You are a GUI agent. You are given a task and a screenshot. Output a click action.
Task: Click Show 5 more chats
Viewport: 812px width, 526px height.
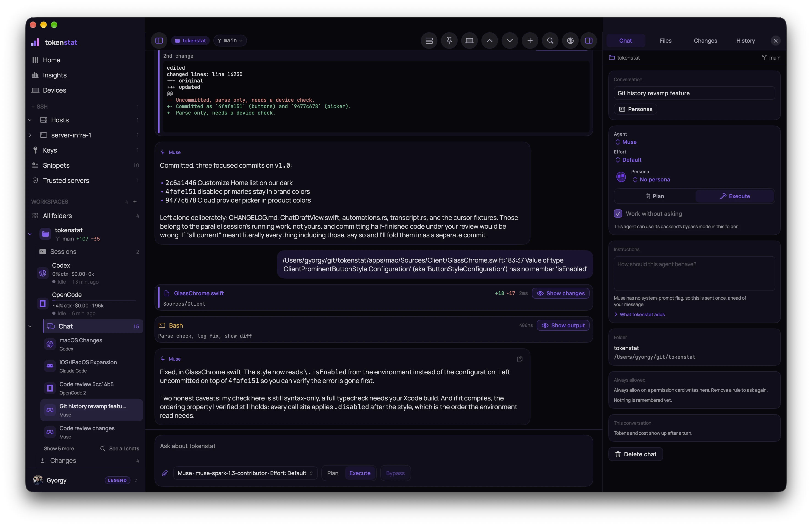59,449
